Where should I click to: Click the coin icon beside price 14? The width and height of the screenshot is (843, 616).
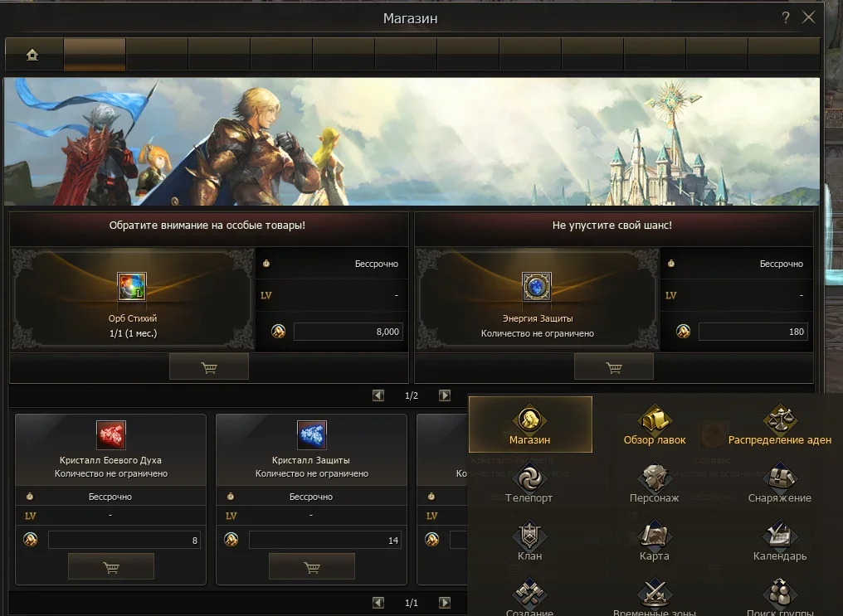click(231, 539)
